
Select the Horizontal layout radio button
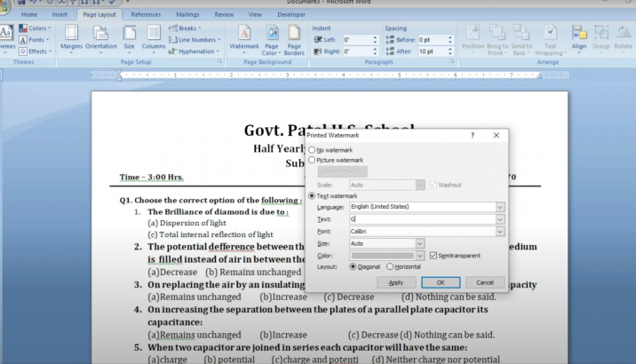click(x=390, y=266)
